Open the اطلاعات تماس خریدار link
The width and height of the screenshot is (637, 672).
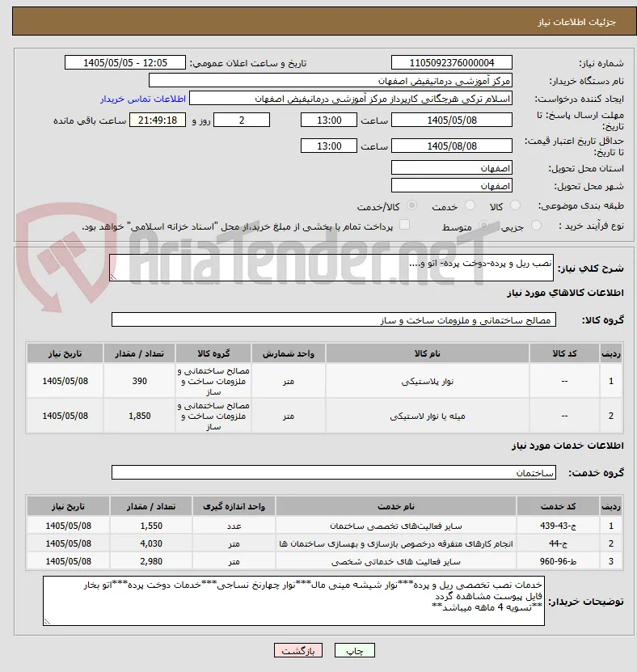143,99
